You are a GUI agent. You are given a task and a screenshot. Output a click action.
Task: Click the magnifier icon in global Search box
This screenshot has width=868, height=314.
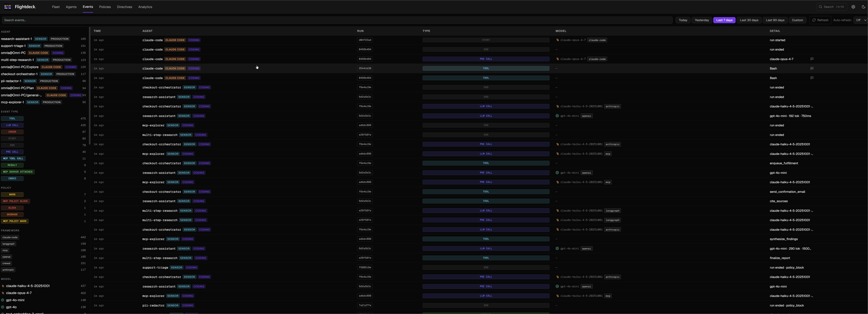point(821,7)
